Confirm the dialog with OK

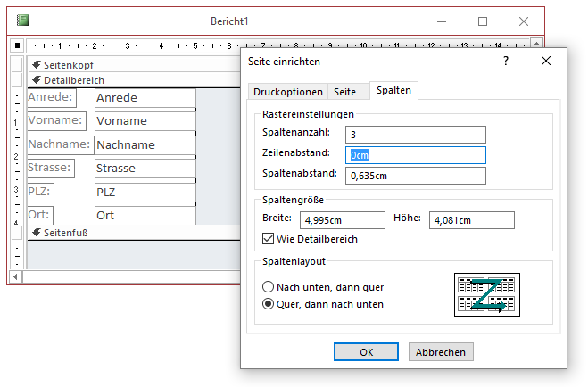[366, 352]
